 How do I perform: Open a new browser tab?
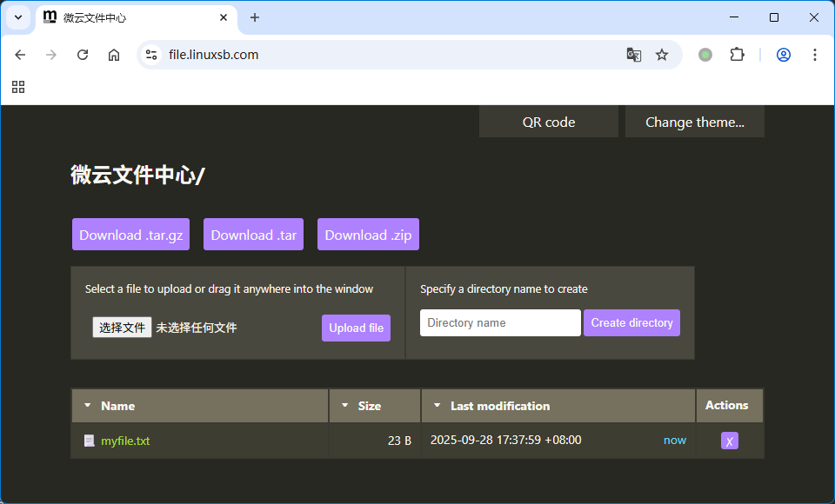pyautogui.click(x=255, y=17)
